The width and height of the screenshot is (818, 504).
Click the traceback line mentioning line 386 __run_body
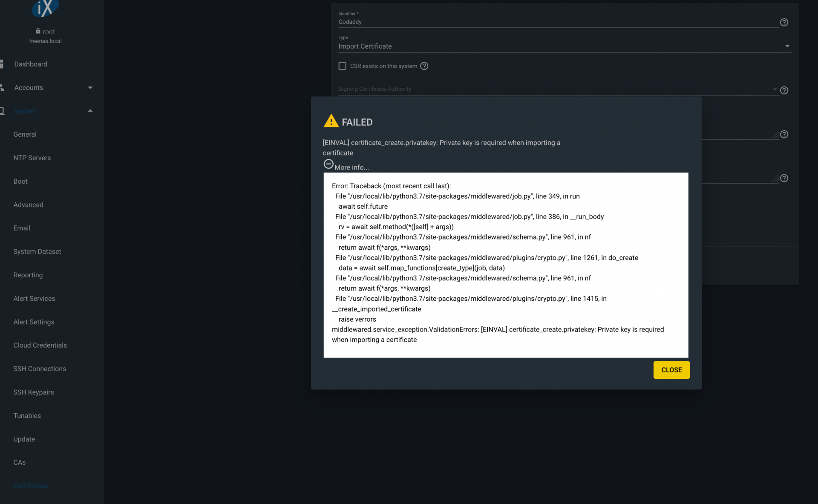pos(469,216)
